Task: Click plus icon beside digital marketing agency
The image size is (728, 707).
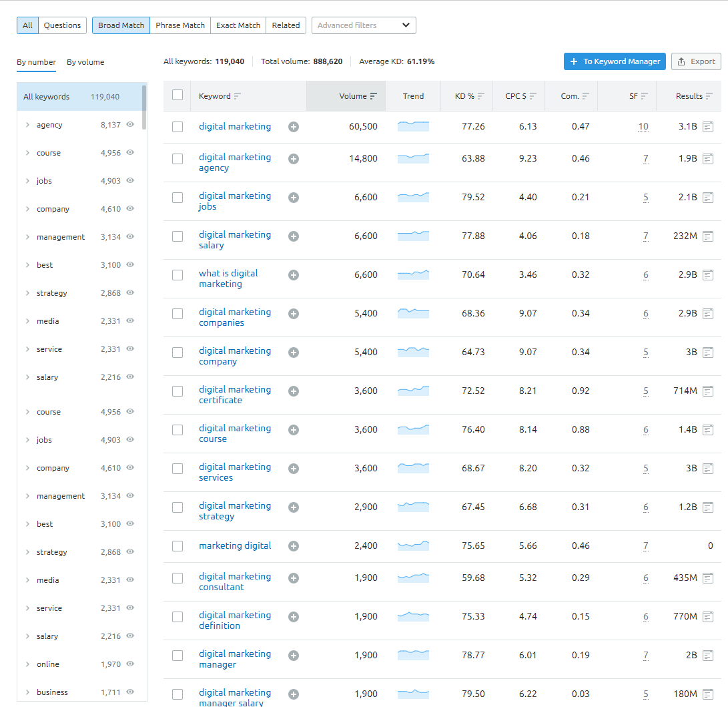Action: 294,159
